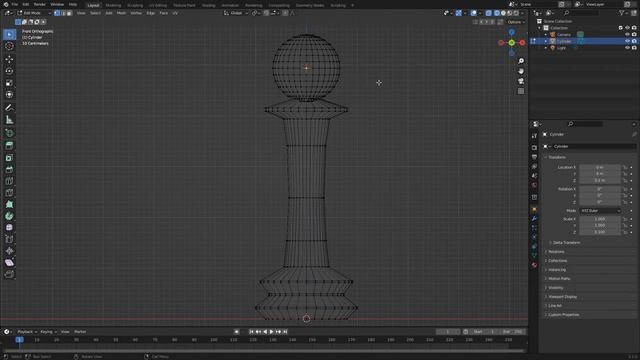Switch to the Modeling workspace tab
Viewport: 640px width, 360px height.
113,5
